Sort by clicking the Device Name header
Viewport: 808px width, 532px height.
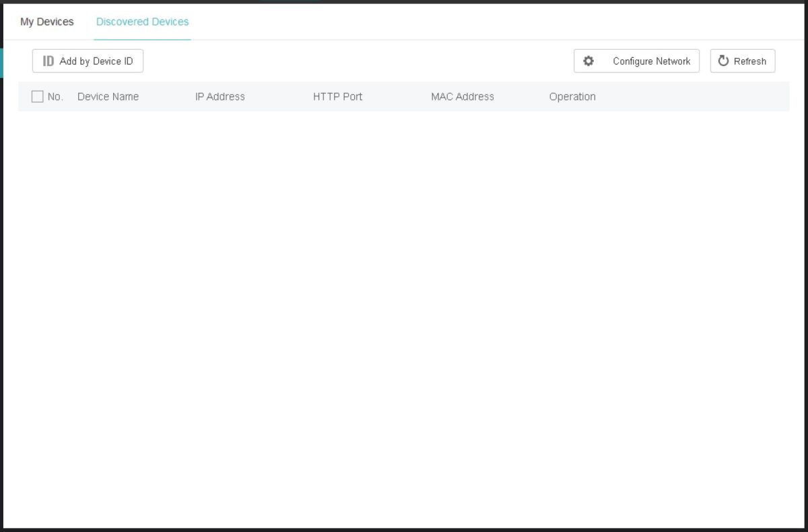coord(108,96)
